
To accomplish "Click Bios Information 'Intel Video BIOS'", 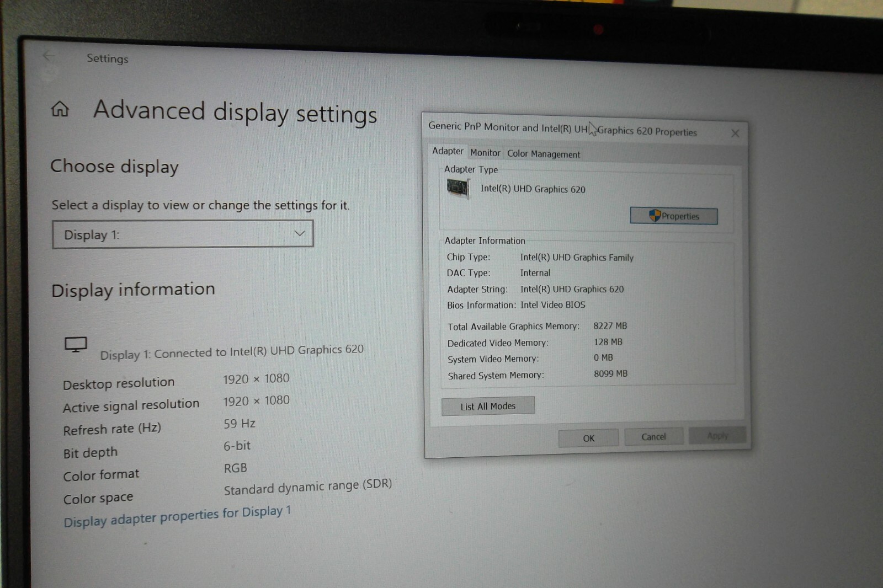I will pyautogui.click(x=552, y=304).
